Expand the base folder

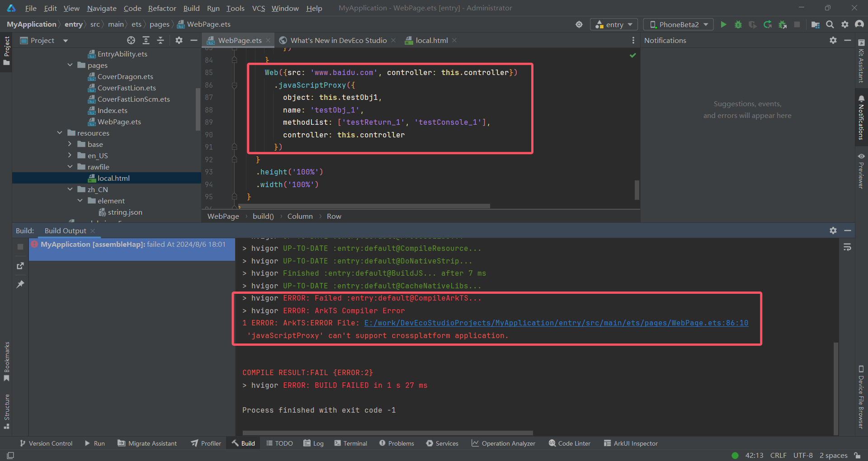(x=70, y=144)
